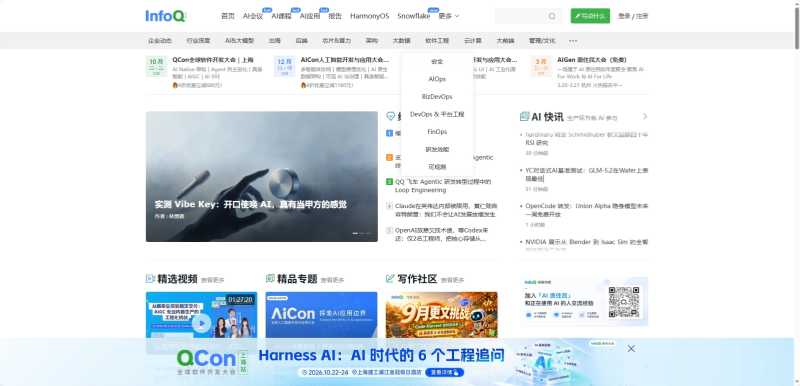Open the 云计算 category tab
This screenshot has width=800, height=386.
pyautogui.click(x=473, y=41)
